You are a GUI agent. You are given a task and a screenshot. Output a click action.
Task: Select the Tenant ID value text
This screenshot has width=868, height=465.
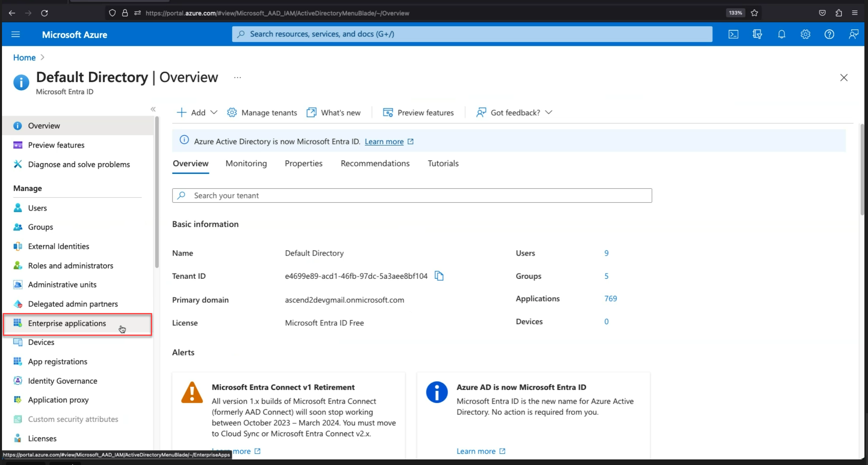click(x=356, y=276)
